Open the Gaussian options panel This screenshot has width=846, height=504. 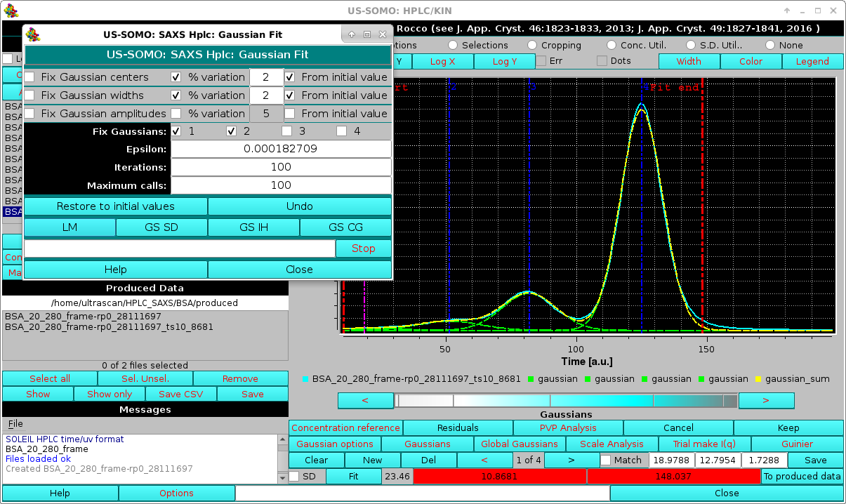pyautogui.click(x=334, y=444)
